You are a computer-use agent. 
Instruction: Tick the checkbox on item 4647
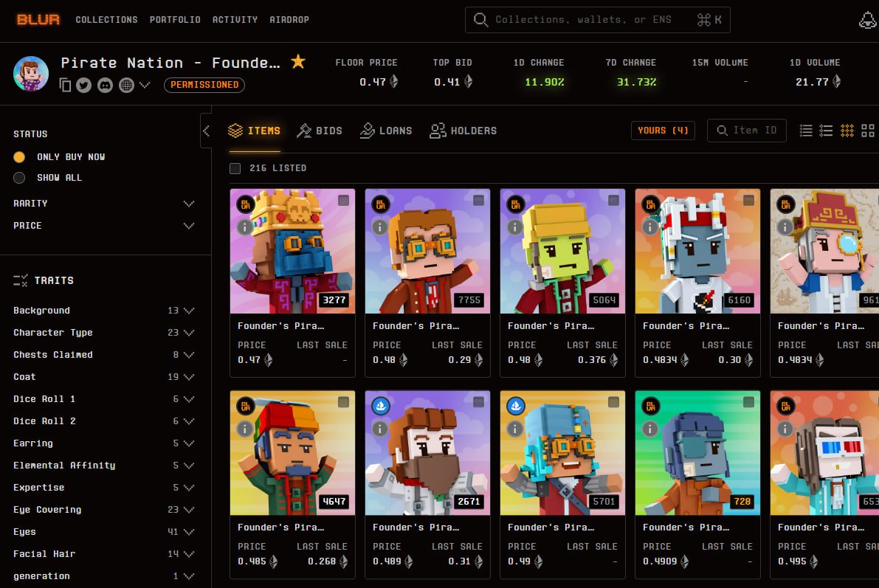click(x=344, y=402)
